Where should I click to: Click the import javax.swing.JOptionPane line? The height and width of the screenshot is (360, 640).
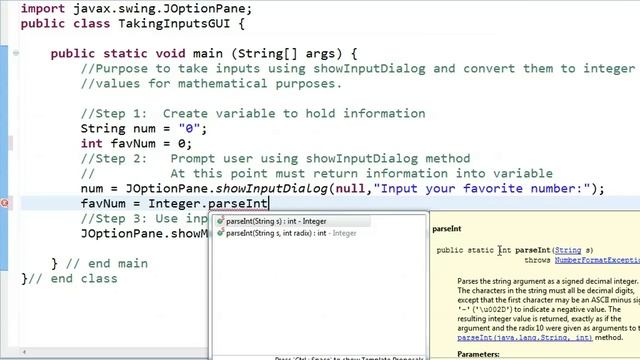point(137,9)
